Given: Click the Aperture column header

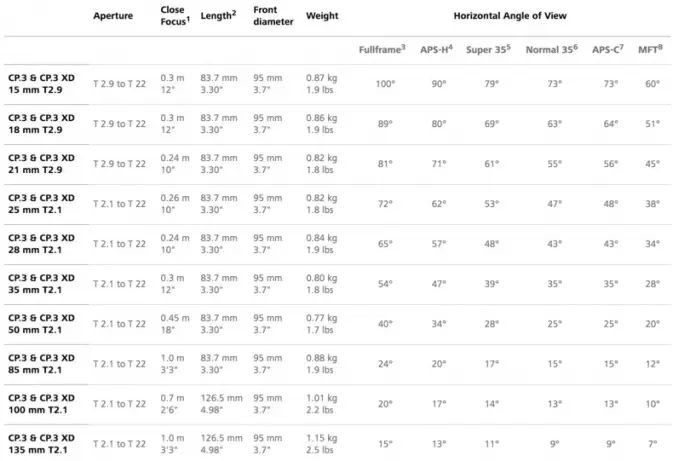Looking at the screenshot, I should [x=113, y=16].
